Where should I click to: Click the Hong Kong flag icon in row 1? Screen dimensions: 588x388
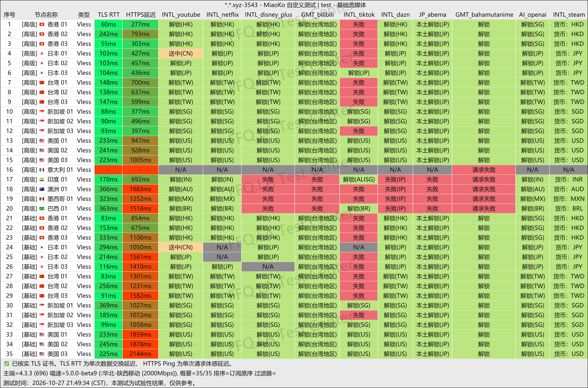point(42,25)
